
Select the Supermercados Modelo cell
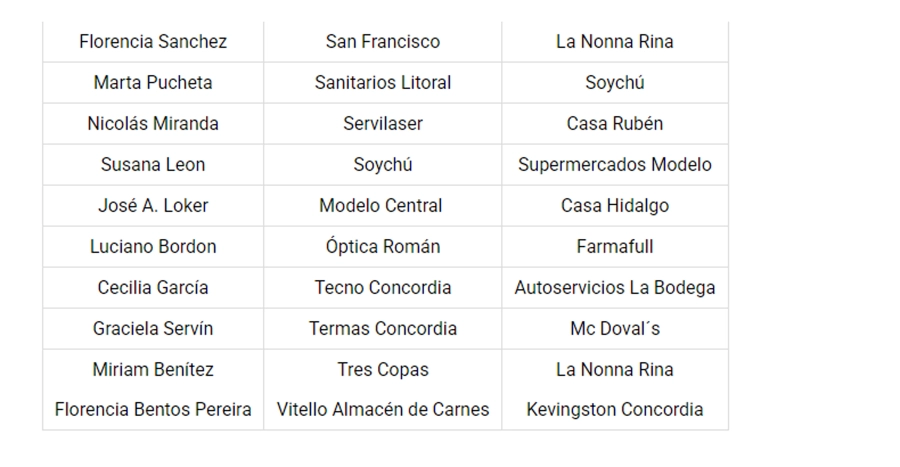[615, 165]
